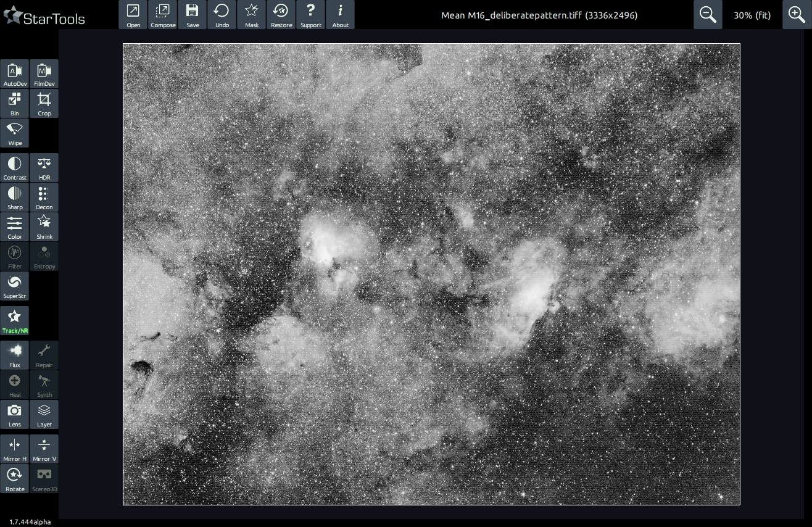Viewport: 812px width, 527px height.
Task: Open the HDR module
Action: click(44, 168)
